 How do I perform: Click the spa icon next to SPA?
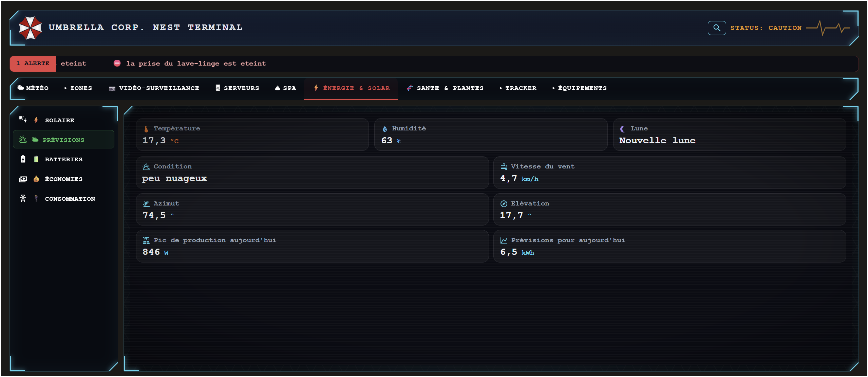(x=278, y=88)
